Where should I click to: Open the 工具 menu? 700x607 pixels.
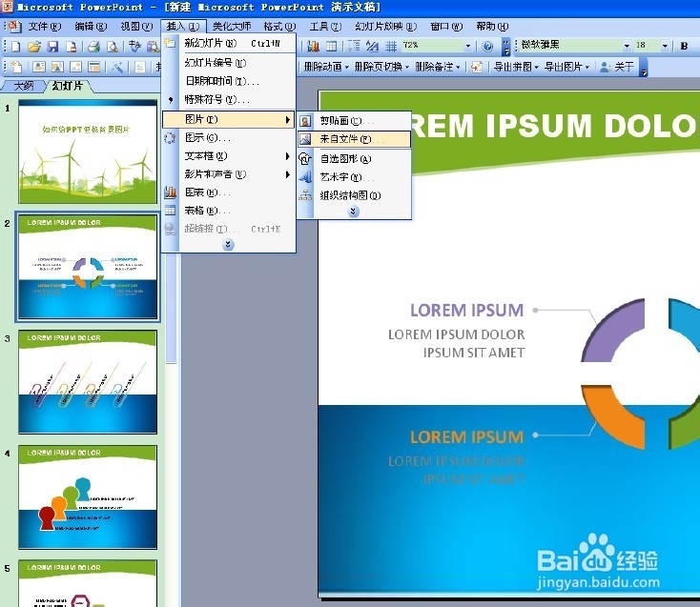point(325,27)
